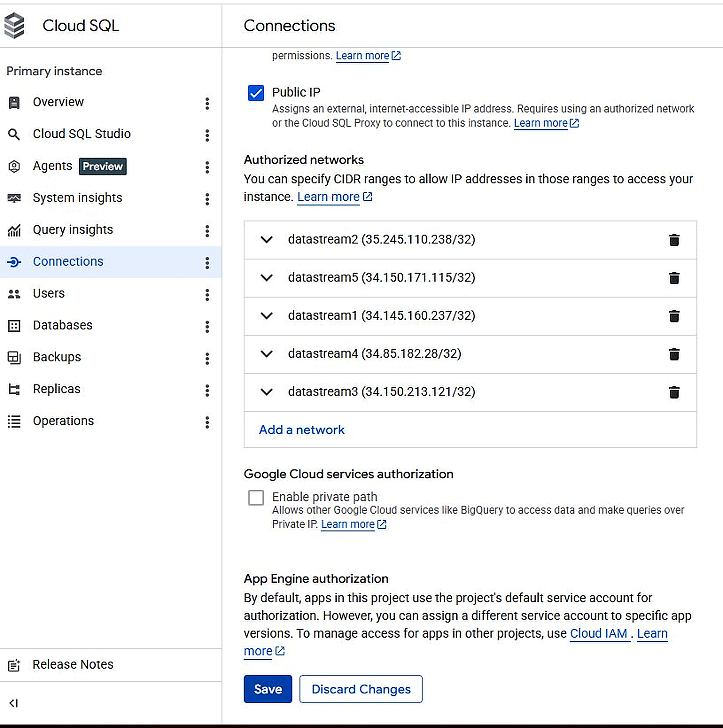Open Query insights from the sidebar
Viewport: 723px width, 728px height.
[73, 230]
